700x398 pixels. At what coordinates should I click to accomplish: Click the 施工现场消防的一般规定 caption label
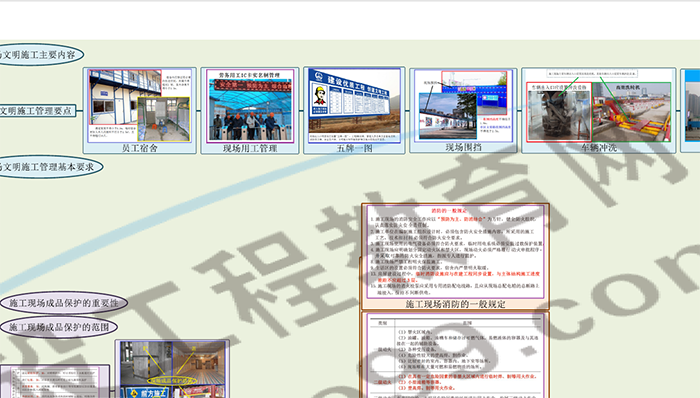click(455, 304)
